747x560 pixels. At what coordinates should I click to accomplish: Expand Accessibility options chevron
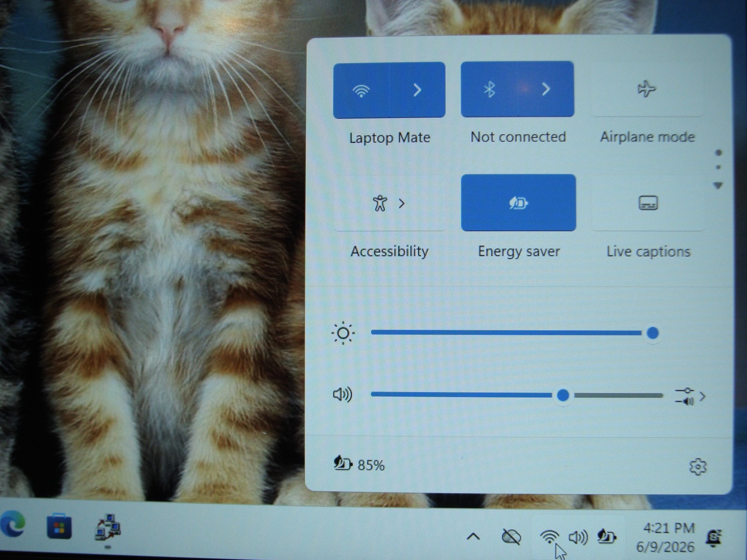(402, 203)
